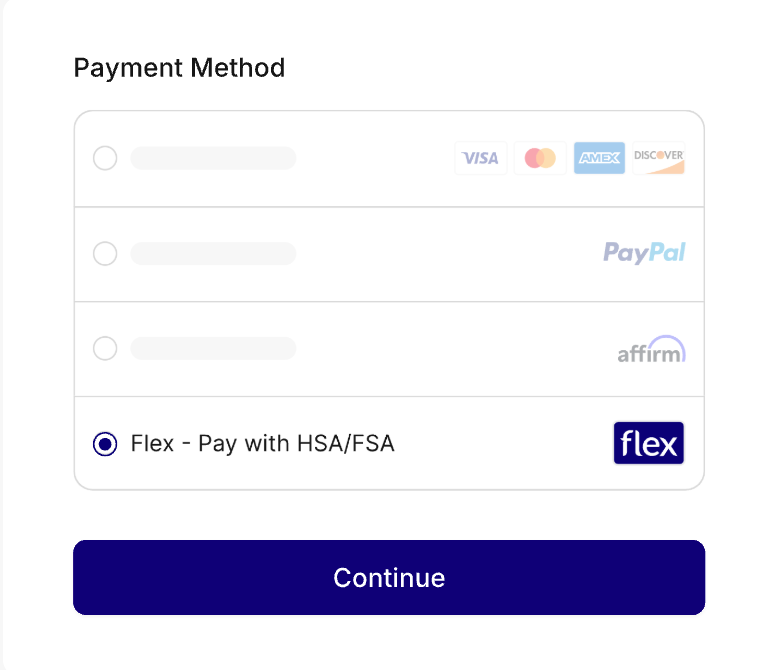Viewport: 765px width, 670px height.
Task: Click the "Flex - Pay with HSA/FSA" label
Action: click(x=263, y=444)
